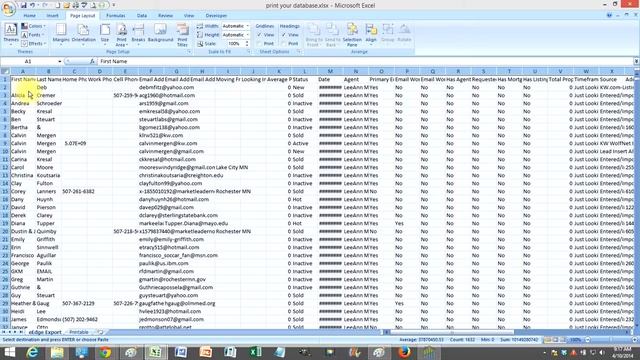The image size is (640, 360).
Task: Open the Sheet Options dialog launcher
Action: tap(298, 52)
